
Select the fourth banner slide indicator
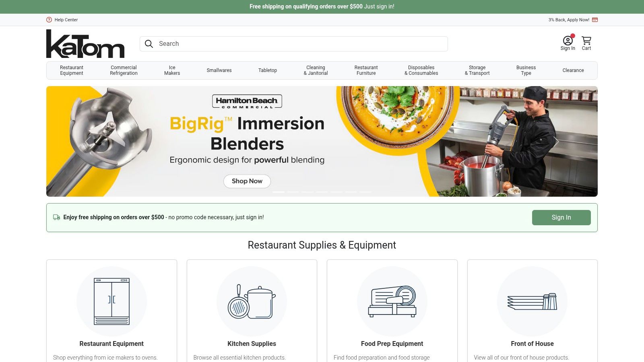click(322, 192)
